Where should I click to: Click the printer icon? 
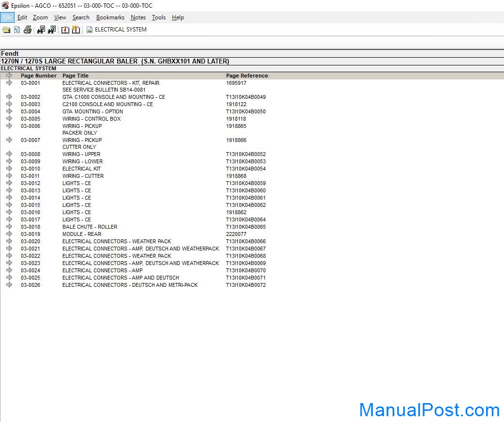coord(28,30)
